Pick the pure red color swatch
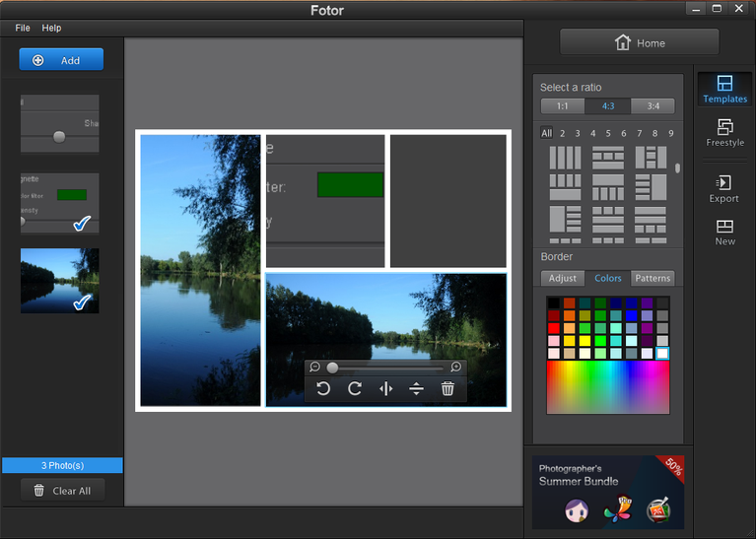The image size is (756, 539). click(554, 328)
